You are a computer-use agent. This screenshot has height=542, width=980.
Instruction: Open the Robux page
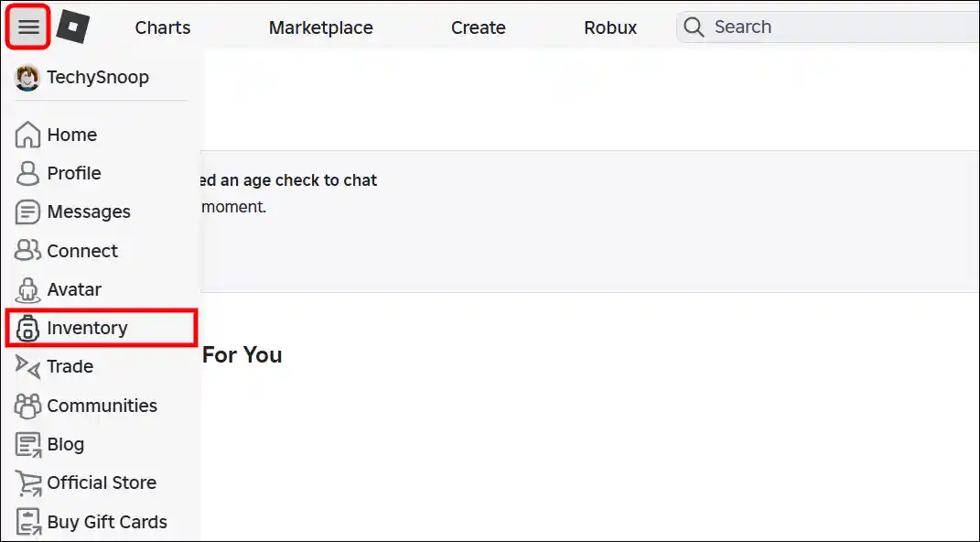pos(610,27)
